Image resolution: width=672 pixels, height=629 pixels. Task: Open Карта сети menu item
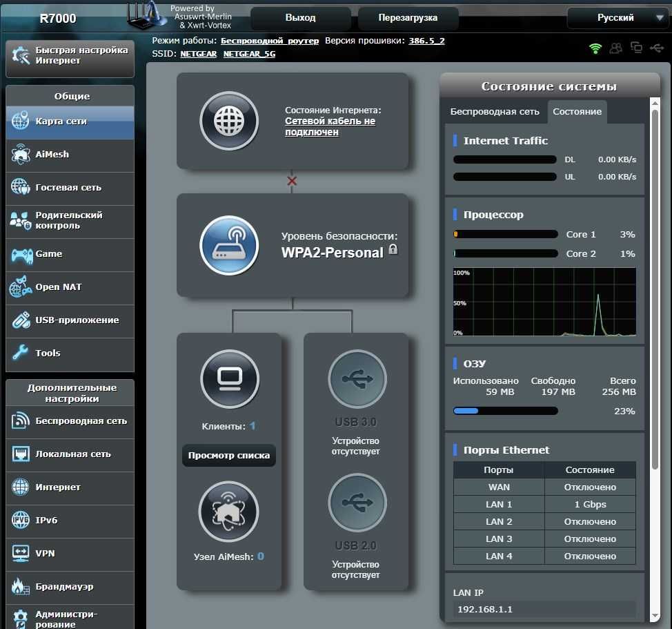[x=70, y=122]
